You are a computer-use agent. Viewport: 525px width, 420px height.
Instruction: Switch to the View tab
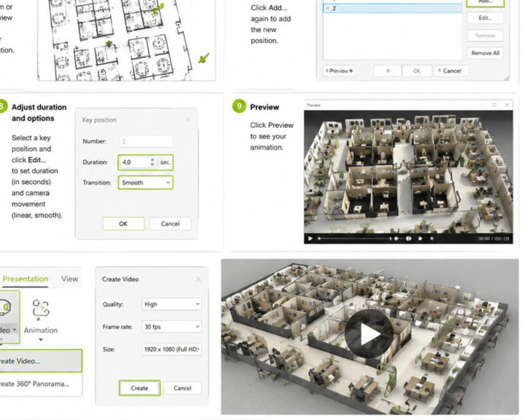[x=70, y=279]
